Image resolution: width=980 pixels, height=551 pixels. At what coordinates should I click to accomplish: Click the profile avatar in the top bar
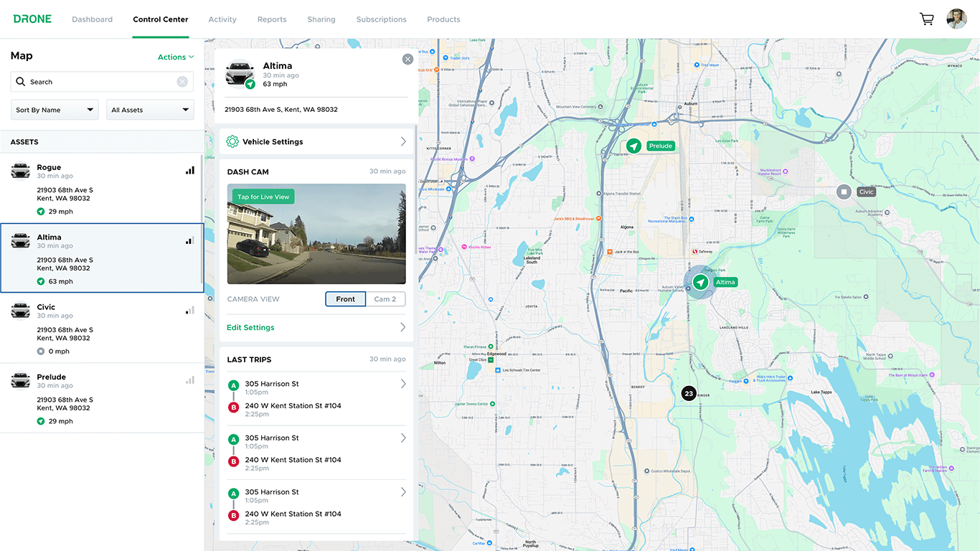pyautogui.click(x=956, y=19)
